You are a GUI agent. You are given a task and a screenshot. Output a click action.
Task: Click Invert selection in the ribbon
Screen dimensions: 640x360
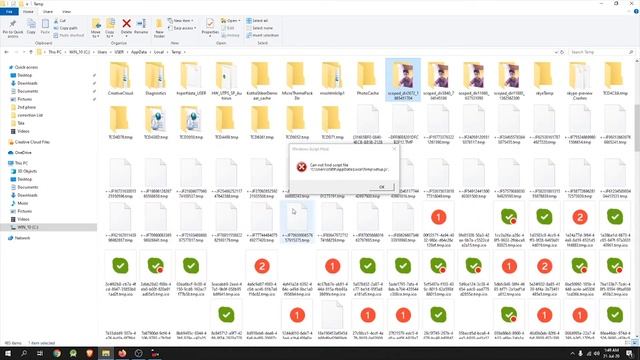262,35
